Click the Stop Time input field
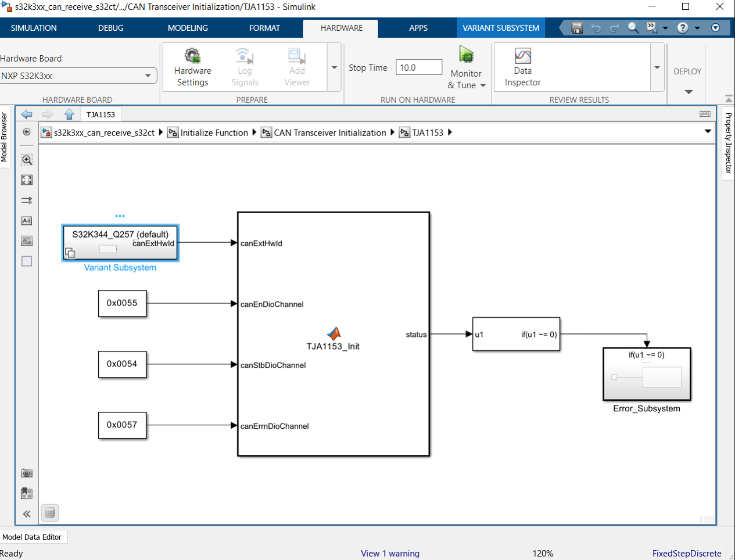The image size is (735, 560). [x=419, y=67]
